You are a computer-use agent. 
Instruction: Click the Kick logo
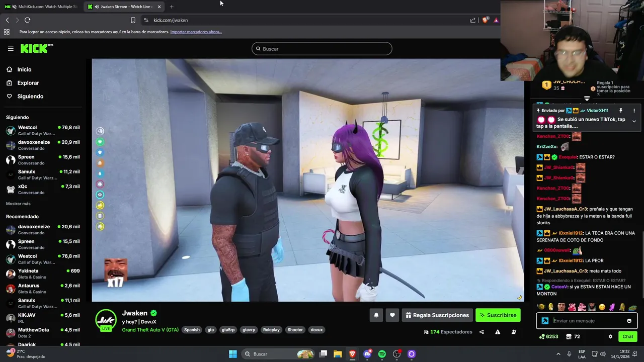pos(36,48)
